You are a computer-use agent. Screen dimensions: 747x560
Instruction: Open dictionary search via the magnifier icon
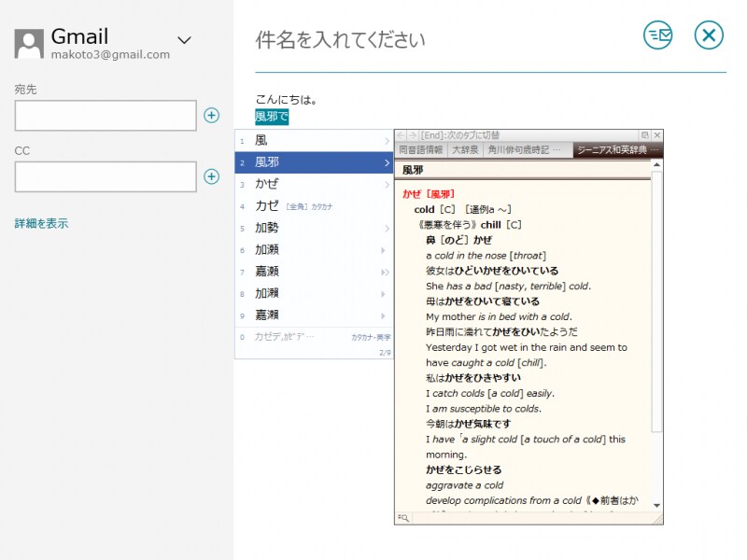pos(403,518)
